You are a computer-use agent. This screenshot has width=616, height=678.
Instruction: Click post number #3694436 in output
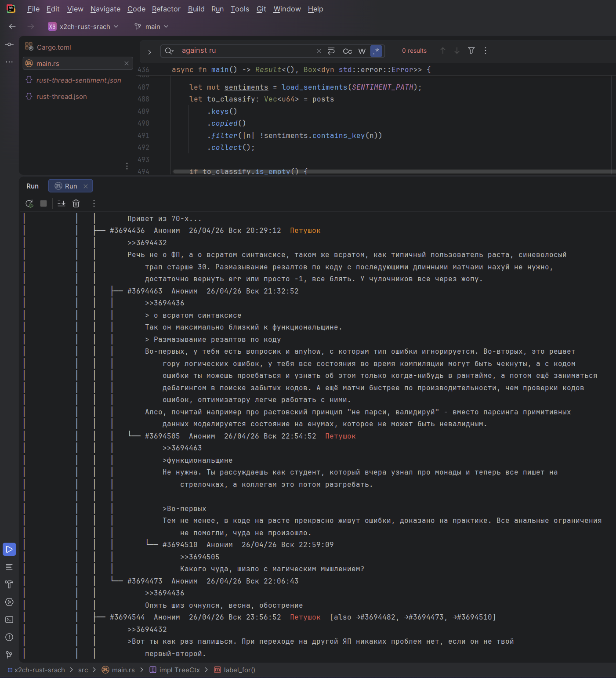coord(127,231)
